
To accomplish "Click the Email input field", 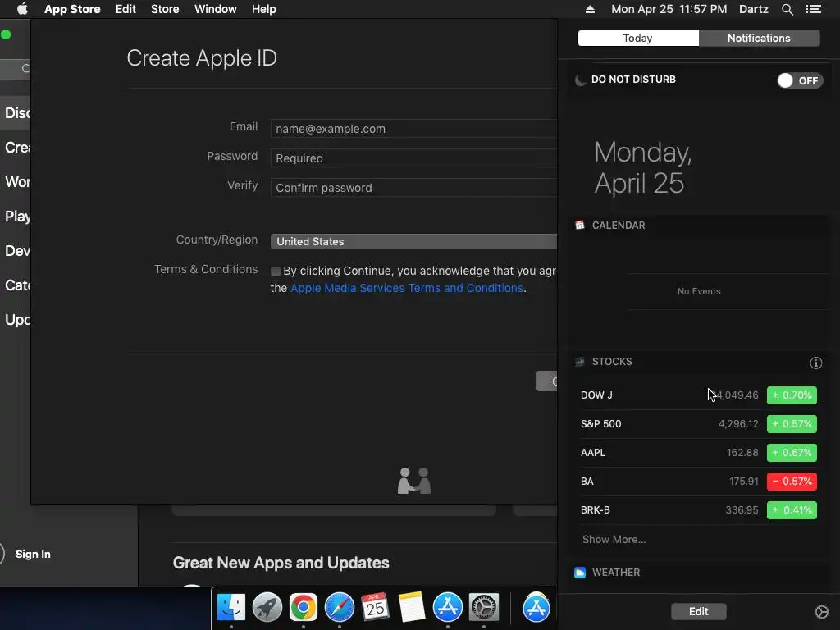I will (413, 129).
